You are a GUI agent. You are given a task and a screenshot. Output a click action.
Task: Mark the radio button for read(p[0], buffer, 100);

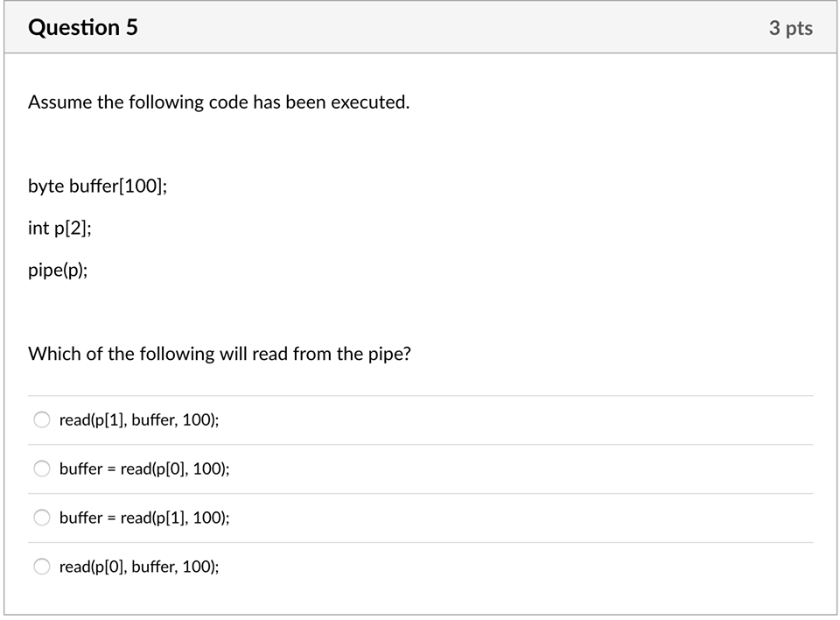[x=42, y=567]
